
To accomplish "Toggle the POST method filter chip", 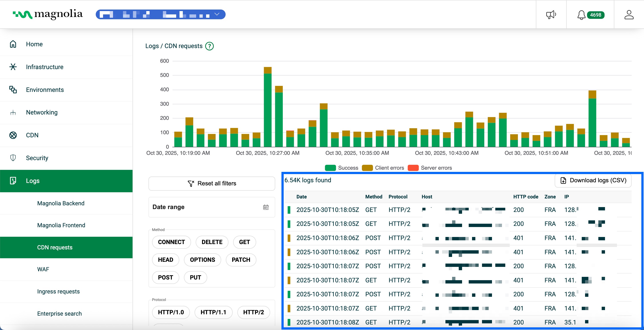I will 165,277.
